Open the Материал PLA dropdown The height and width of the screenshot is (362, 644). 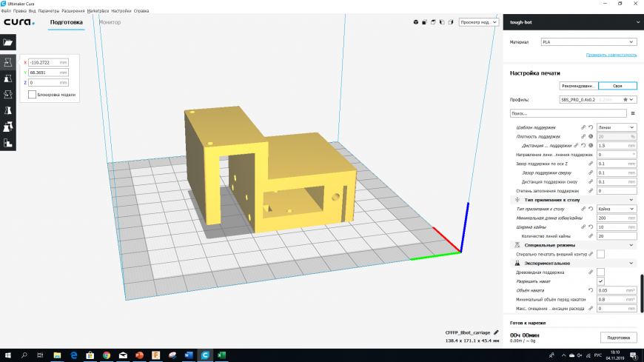point(588,42)
